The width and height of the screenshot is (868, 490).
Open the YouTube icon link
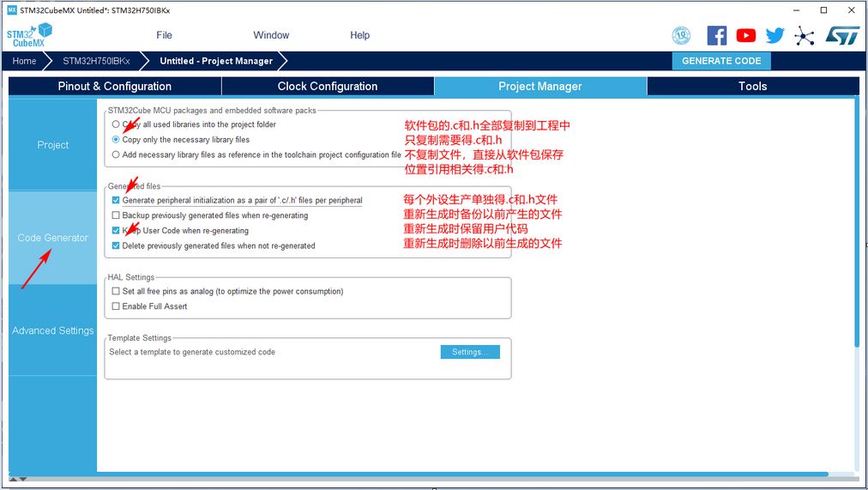(746, 35)
